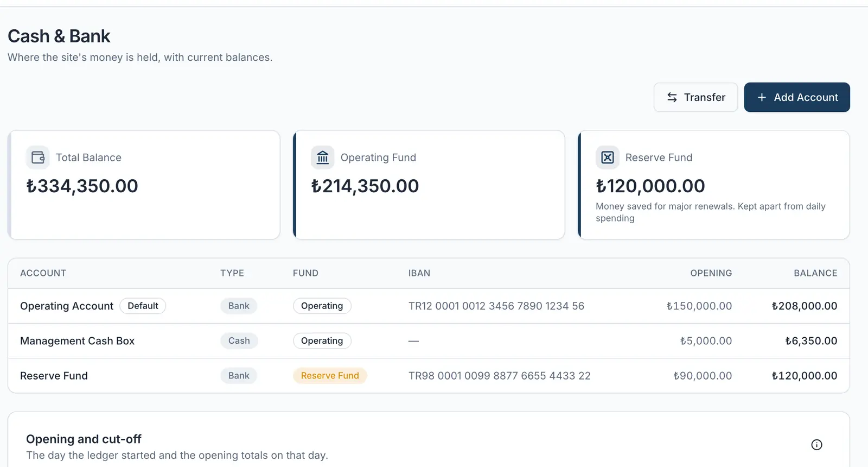Viewport: 868px width, 467px height.
Task: Click the Total Balance card label
Action: pyautogui.click(x=88, y=157)
